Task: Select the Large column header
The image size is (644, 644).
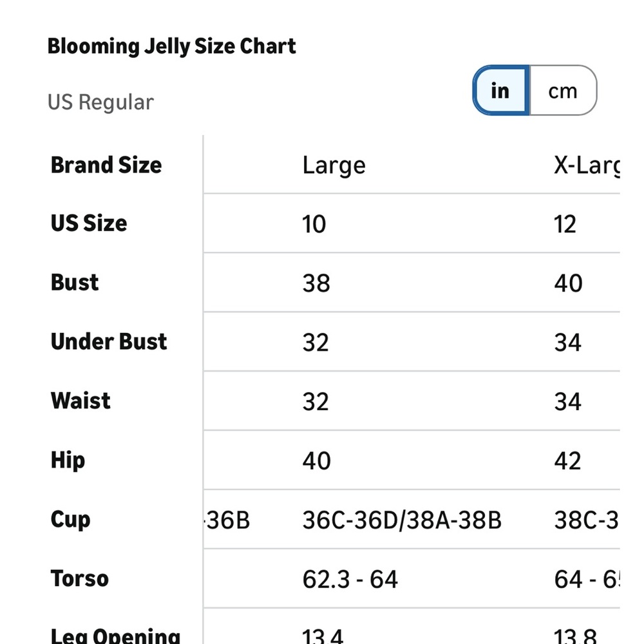Action: (334, 166)
